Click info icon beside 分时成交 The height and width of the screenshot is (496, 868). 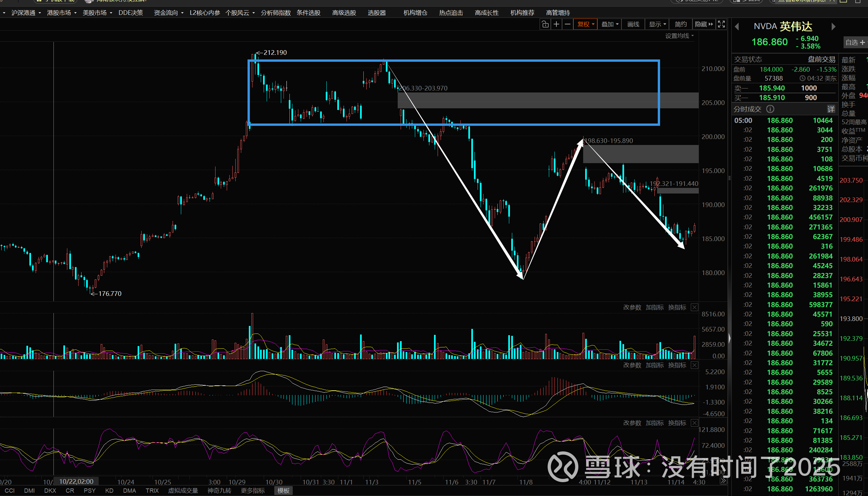(x=770, y=109)
